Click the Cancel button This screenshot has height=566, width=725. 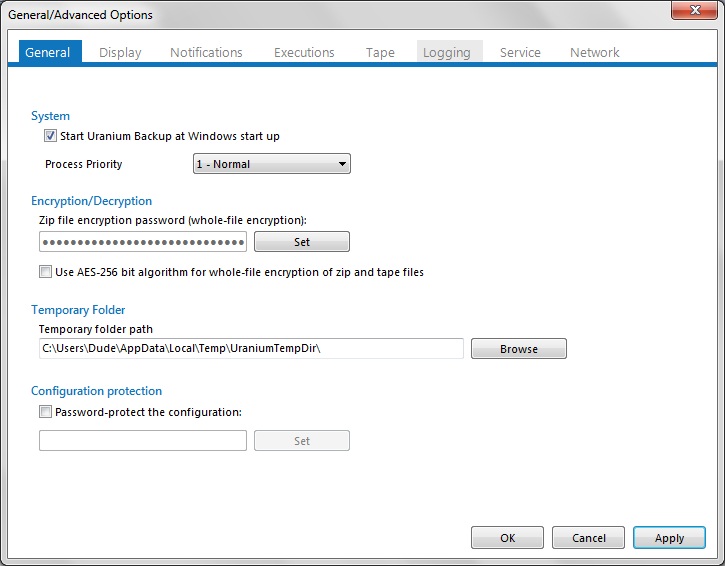(x=588, y=538)
